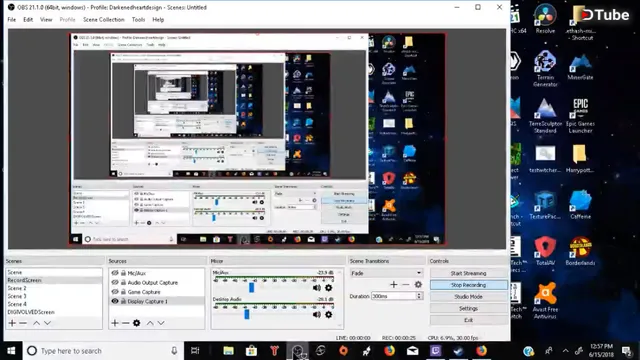Open transition properties gear icon
640x360 pixels.
(x=418, y=284)
